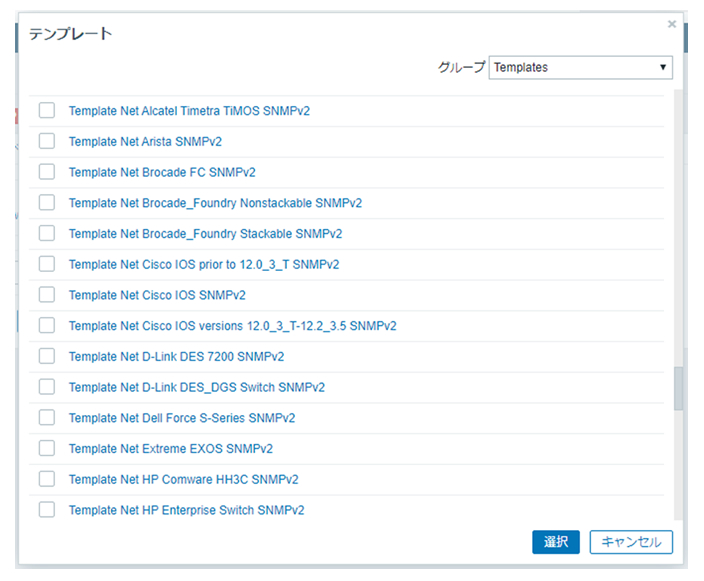Select checkbox for D-Link DES_DGS Switch SNMPv2
The height and width of the screenshot is (581, 704).
(x=47, y=387)
